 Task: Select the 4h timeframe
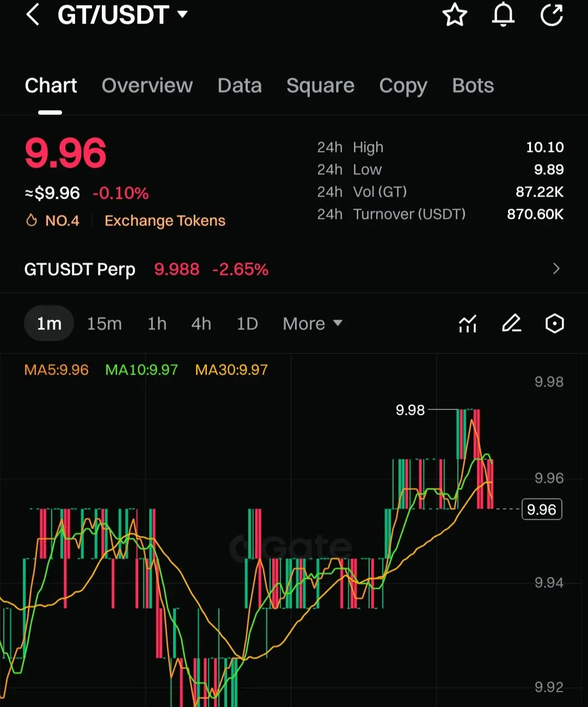click(201, 324)
